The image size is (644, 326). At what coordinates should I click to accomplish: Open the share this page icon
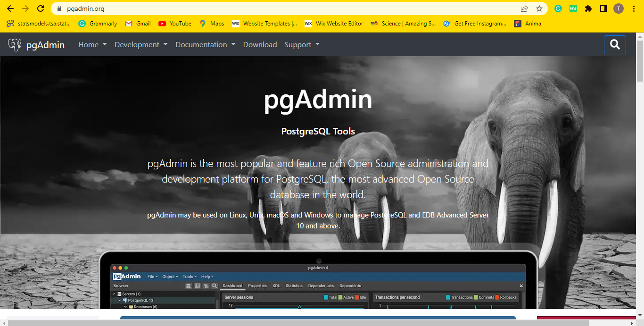[524, 8]
